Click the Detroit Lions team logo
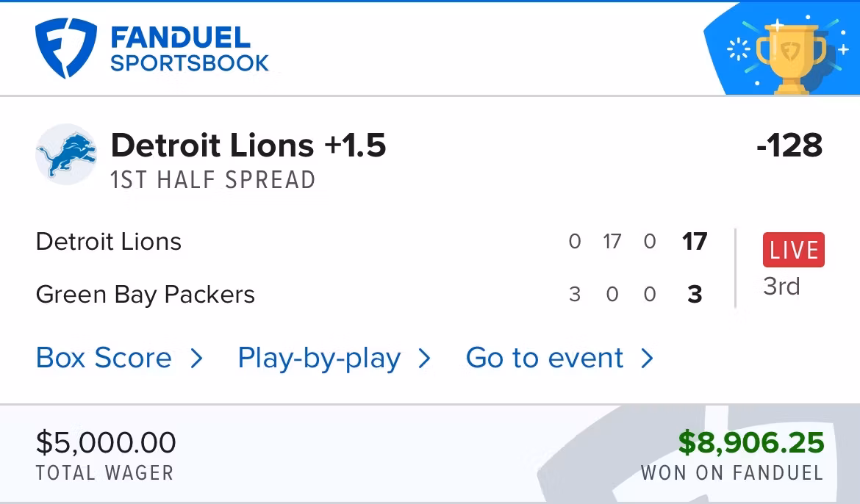 pos(66,154)
